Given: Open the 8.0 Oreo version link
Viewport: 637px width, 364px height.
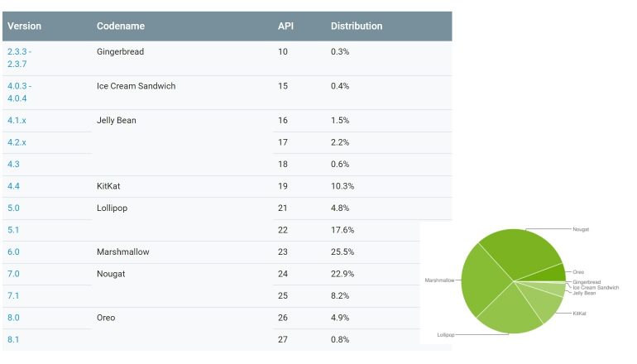Looking at the screenshot, I should pos(13,318).
